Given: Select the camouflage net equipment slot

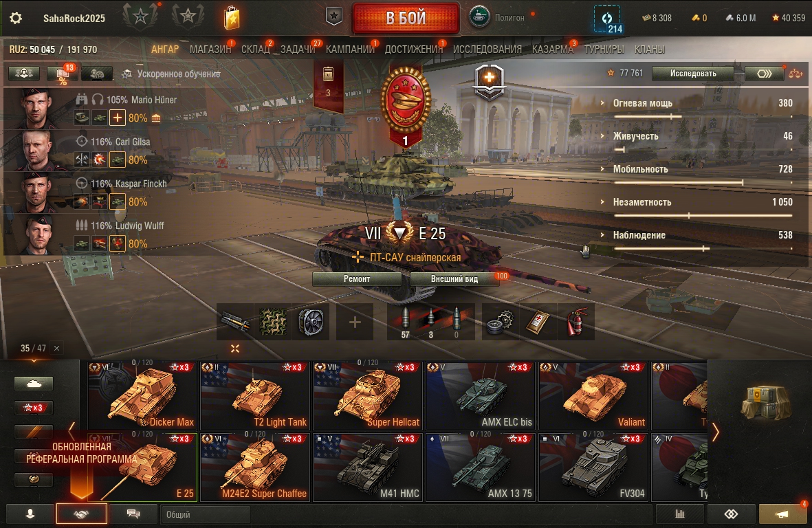Looking at the screenshot, I should pyautogui.click(x=273, y=322).
